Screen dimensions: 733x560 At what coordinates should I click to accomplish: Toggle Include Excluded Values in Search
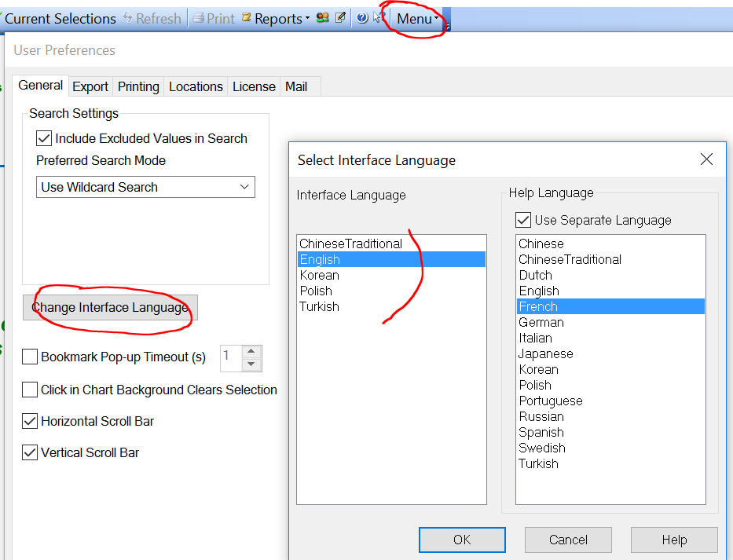click(x=44, y=138)
